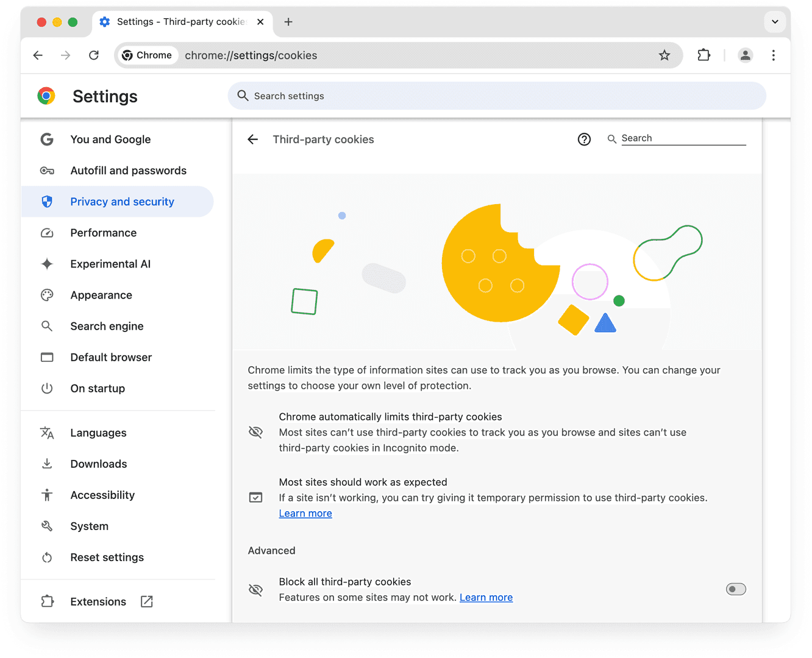Reload the page with the refresh icon

click(x=94, y=55)
